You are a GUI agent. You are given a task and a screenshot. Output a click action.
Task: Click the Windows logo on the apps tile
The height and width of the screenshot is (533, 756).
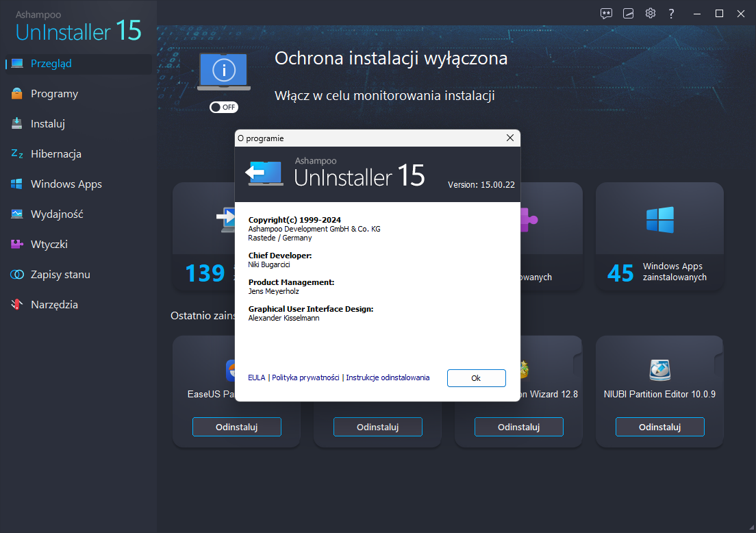[x=660, y=220]
